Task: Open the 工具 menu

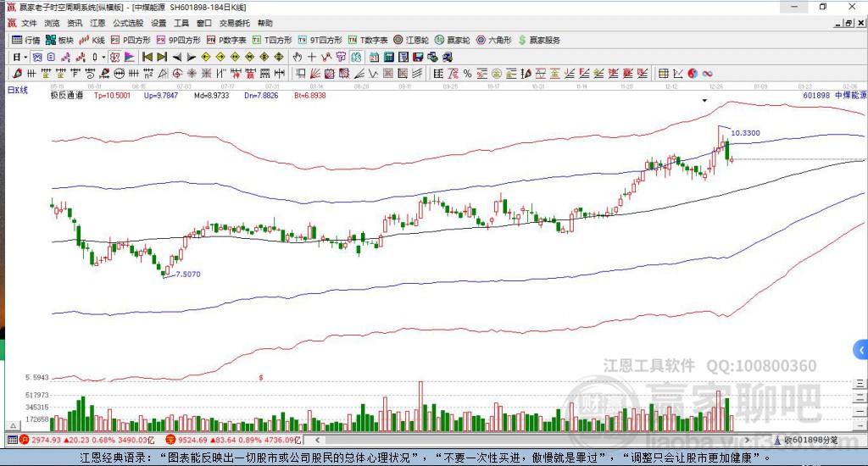Action: tap(181, 23)
